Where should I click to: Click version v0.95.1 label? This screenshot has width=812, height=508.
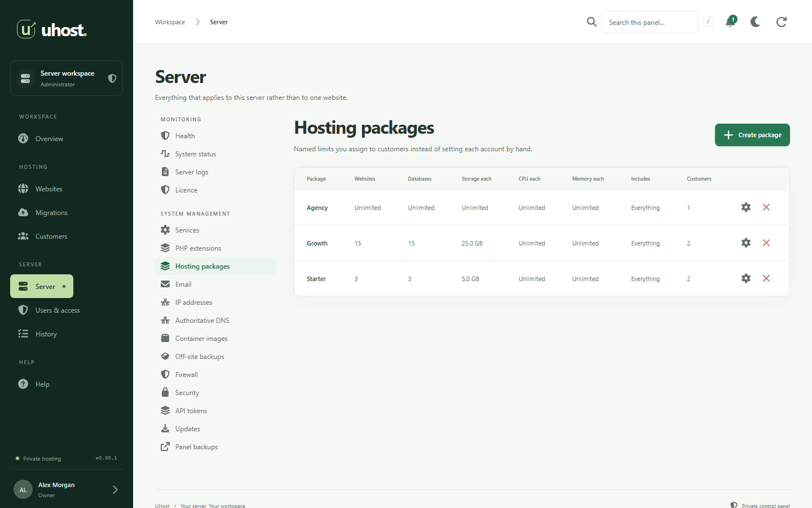pyautogui.click(x=107, y=458)
